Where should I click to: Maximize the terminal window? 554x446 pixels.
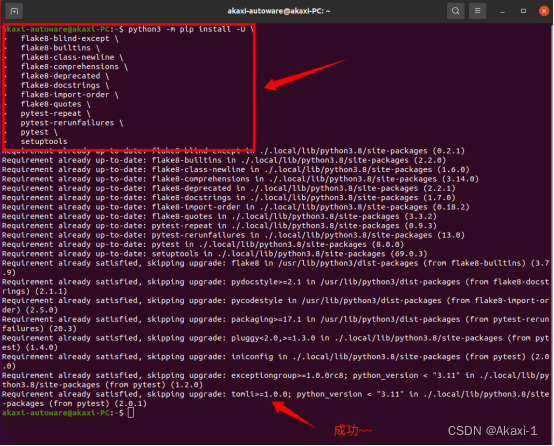click(x=523, y=11)
